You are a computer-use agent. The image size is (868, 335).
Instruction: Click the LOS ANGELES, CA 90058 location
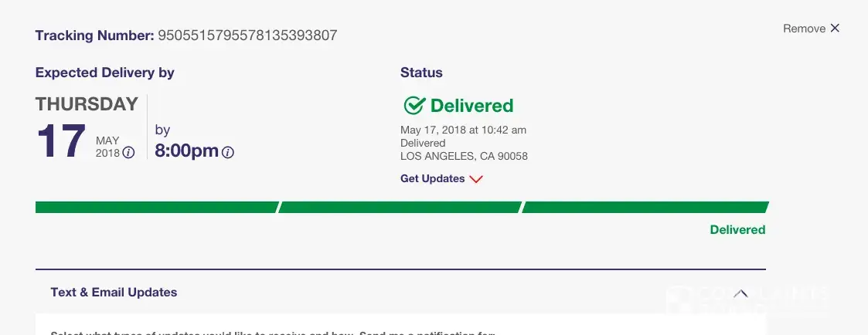point(464,156)
